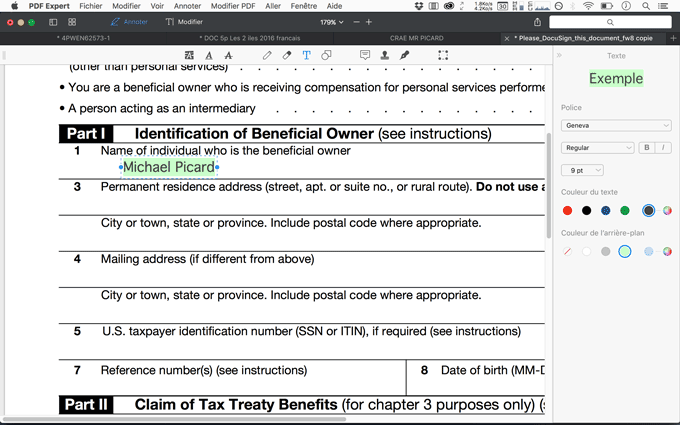This screenshot has height=425, width=680.
Task: Zoom in with plus button
Action: [x=369, y=22]
